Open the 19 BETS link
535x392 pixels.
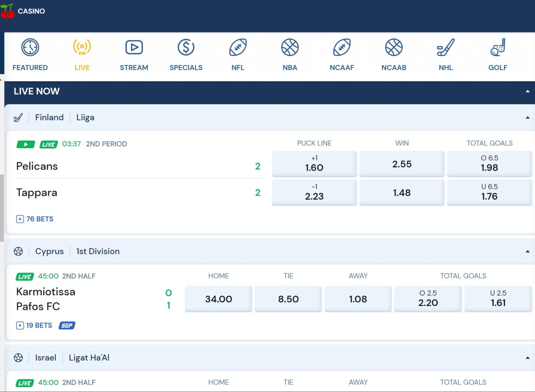[39, 325]
